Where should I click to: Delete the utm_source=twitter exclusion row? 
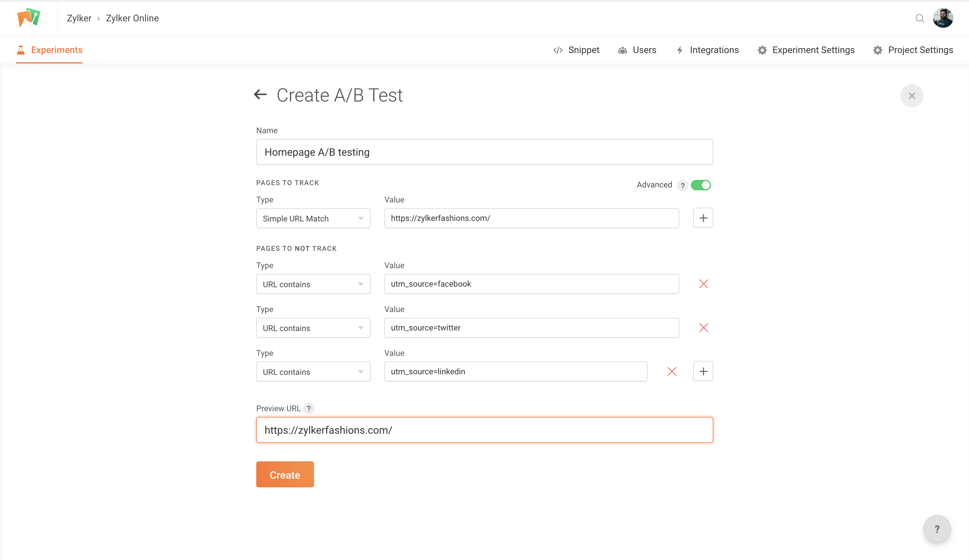pos(703,328)
